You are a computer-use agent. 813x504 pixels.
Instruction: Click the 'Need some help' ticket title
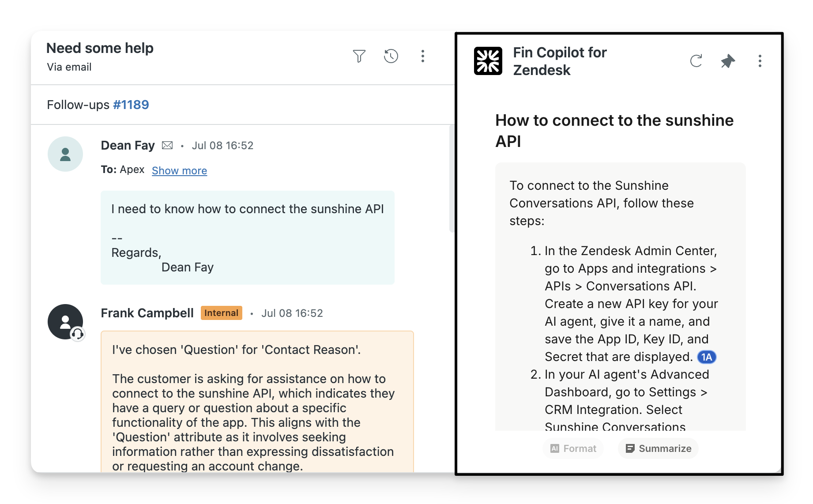100,48
